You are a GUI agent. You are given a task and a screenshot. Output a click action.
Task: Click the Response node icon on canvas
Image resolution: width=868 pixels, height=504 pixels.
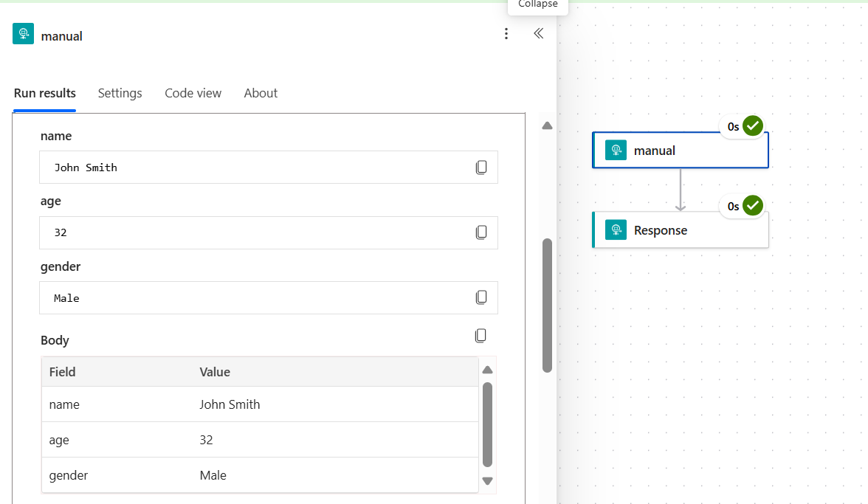[x=616, y=229]
